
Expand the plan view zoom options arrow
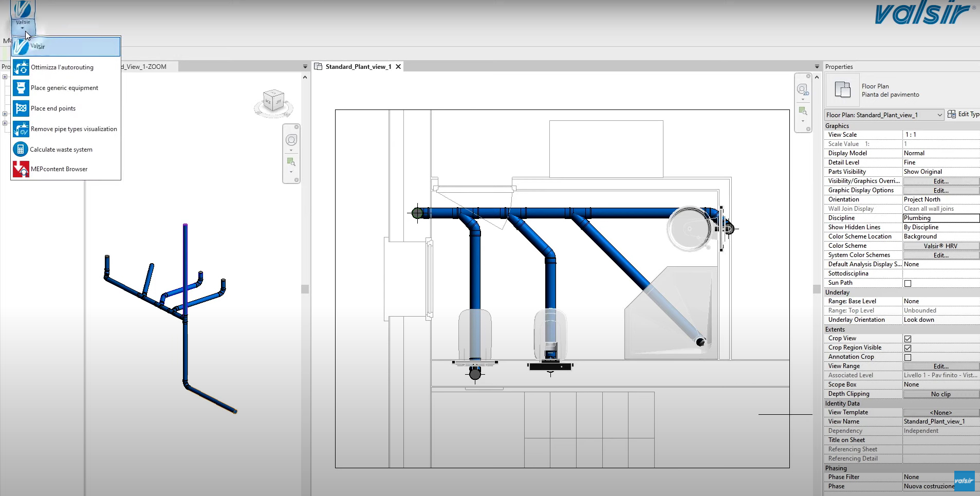tap(803, 121)
